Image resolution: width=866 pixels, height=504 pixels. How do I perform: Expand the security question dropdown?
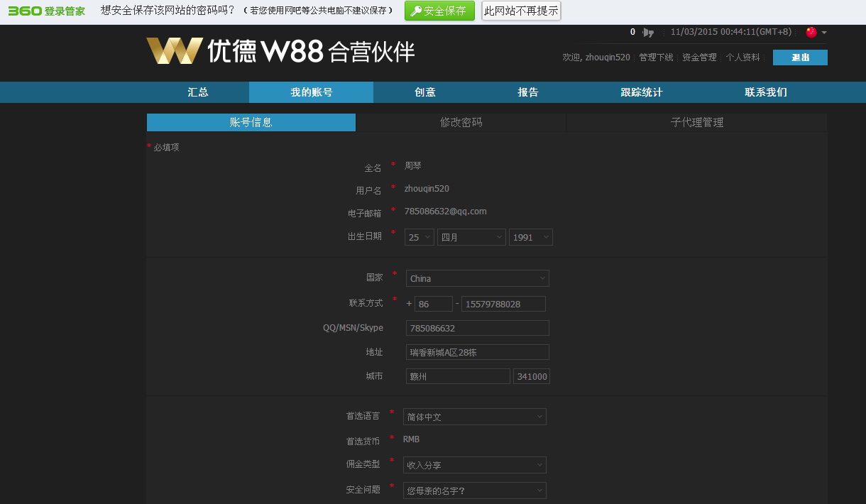[x=474, y=491]
